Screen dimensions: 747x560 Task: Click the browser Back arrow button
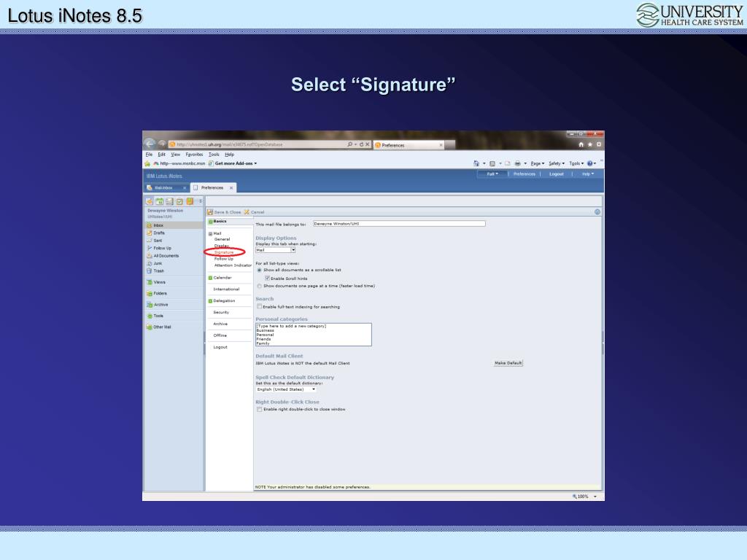pyautogui.click(x=150, y=144)
